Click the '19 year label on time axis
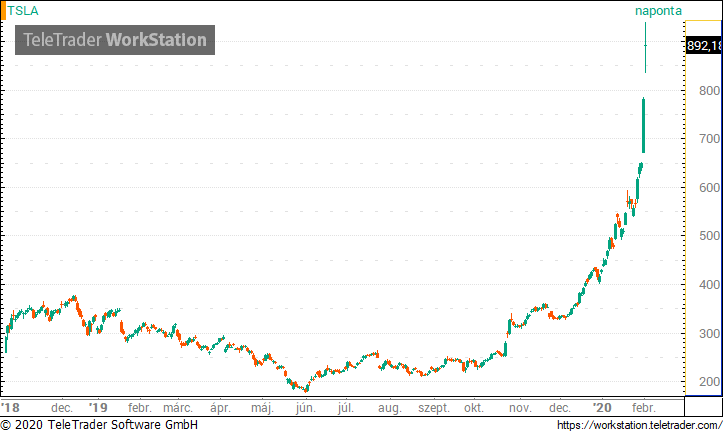This screenshot has width=723, height=434. coord(98,408)
